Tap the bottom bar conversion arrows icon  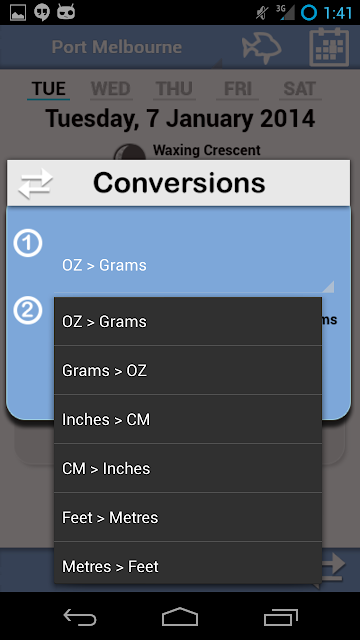coord(334,567)
